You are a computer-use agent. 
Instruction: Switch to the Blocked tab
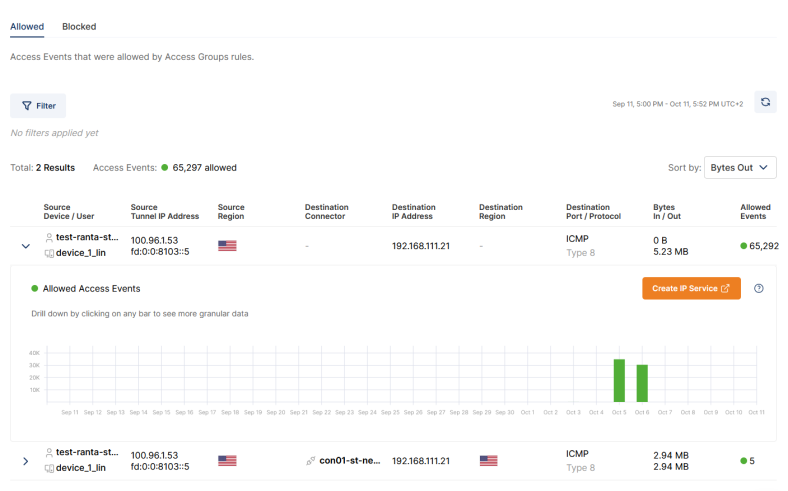click(79, 26)
